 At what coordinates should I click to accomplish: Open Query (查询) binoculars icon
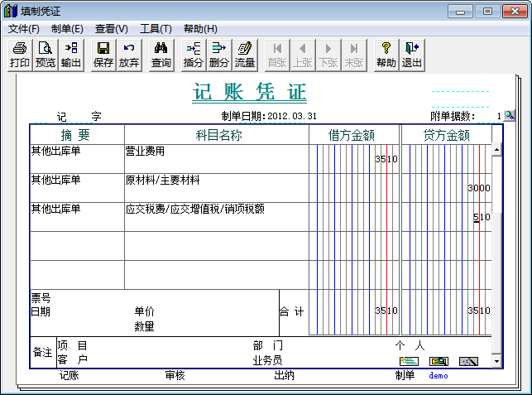(161, 55)
